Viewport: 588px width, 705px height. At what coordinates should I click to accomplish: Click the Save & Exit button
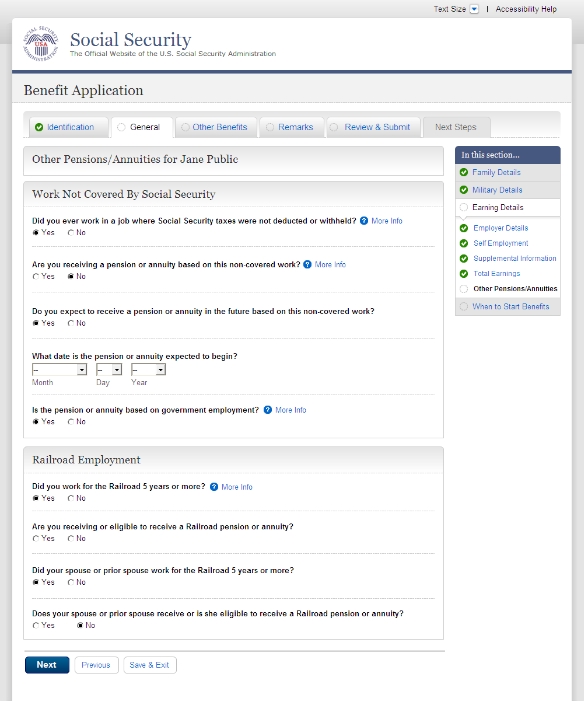pyautogui.click(x=149, y=665)
